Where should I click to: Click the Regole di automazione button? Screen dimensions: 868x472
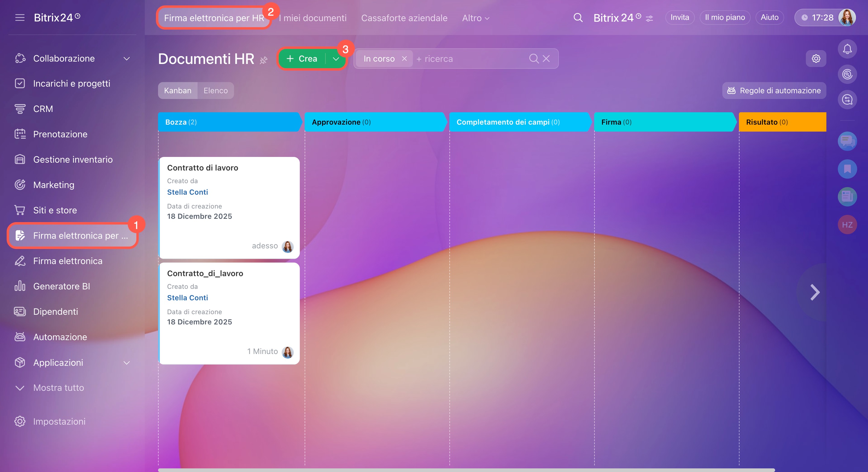click(x=774, y=90)
